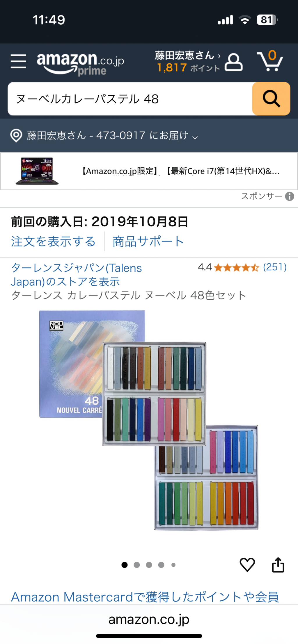Tap 商品サポート link
Image resolution: width=298 pixels, height=644 pixels.
pyautogui.click(x=148, y=242)
